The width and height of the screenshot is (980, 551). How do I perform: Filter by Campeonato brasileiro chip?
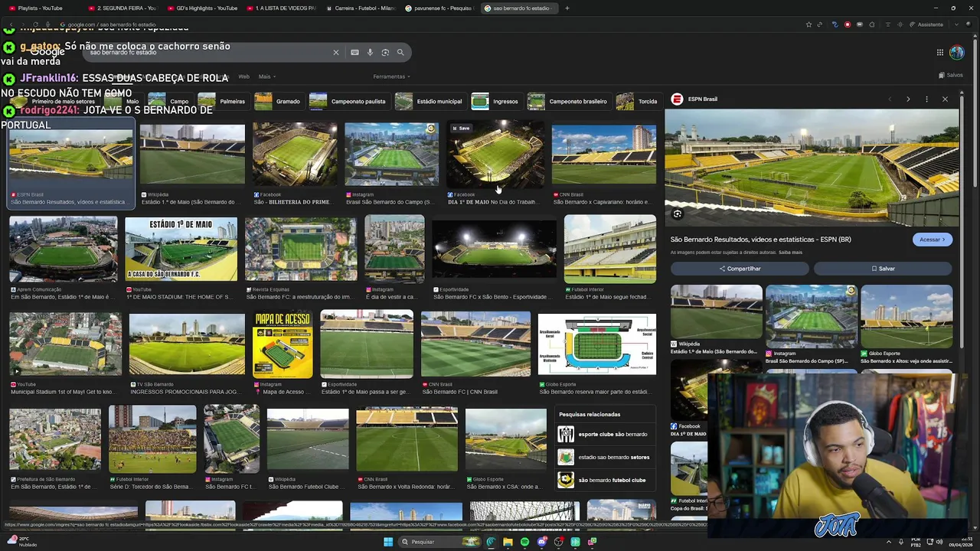coord(569,101)
